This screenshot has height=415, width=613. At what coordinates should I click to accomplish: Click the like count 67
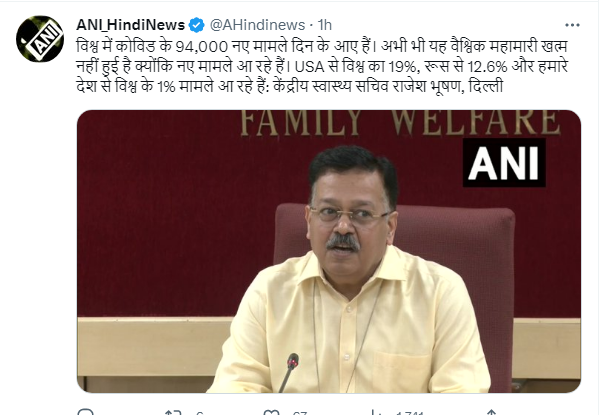click(x=300, y=413)
